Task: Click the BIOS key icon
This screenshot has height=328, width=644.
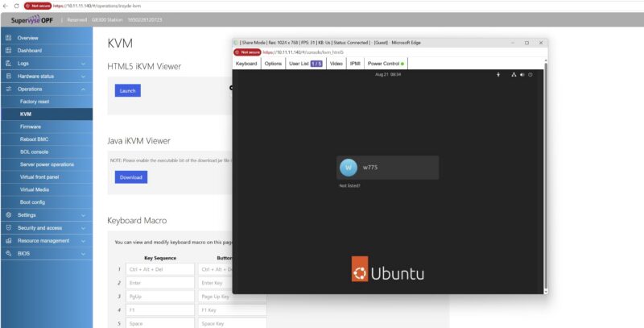Action: [x=8, y=254]
